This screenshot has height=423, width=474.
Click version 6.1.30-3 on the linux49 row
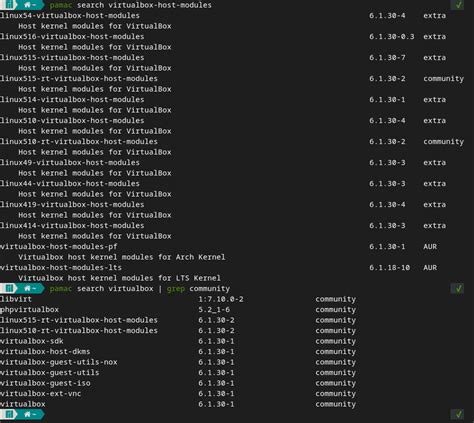point(387,163)
